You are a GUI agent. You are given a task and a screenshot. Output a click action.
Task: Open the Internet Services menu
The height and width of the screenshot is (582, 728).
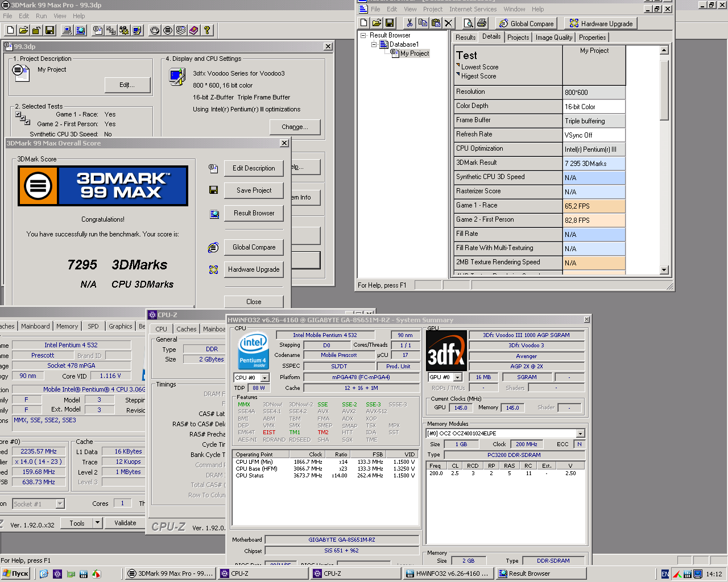(473, 9)
